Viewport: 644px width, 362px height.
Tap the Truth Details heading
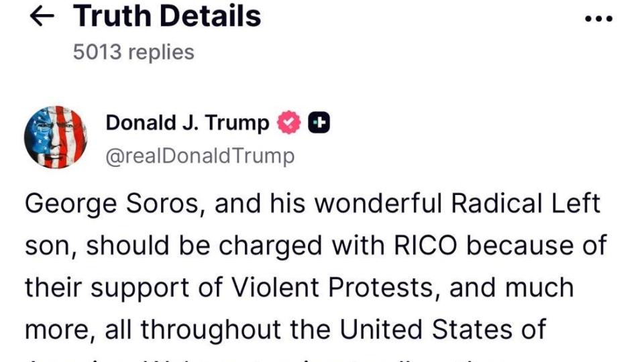[x=167, y=16]
